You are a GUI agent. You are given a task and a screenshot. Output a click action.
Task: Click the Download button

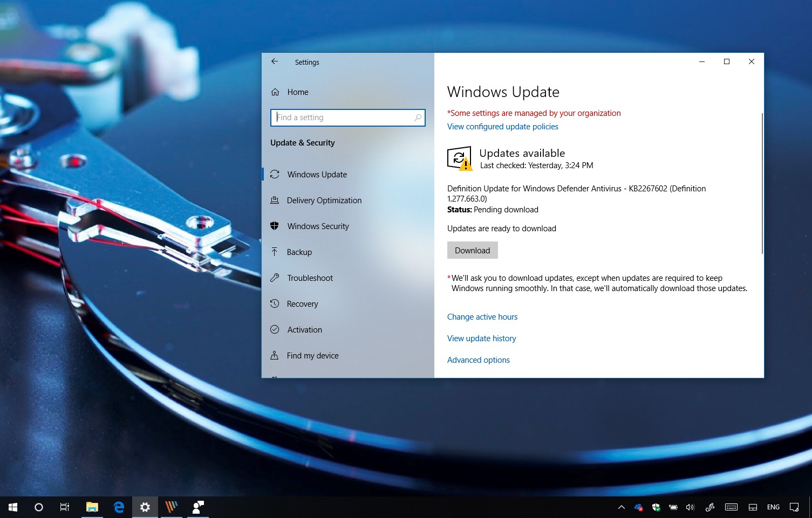[473, 250]
